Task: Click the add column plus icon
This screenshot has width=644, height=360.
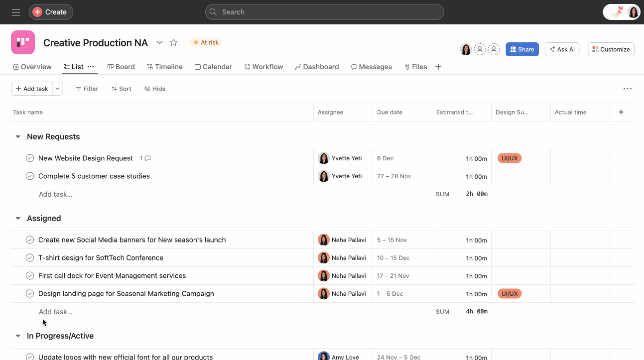Action: tap(621, 112)
